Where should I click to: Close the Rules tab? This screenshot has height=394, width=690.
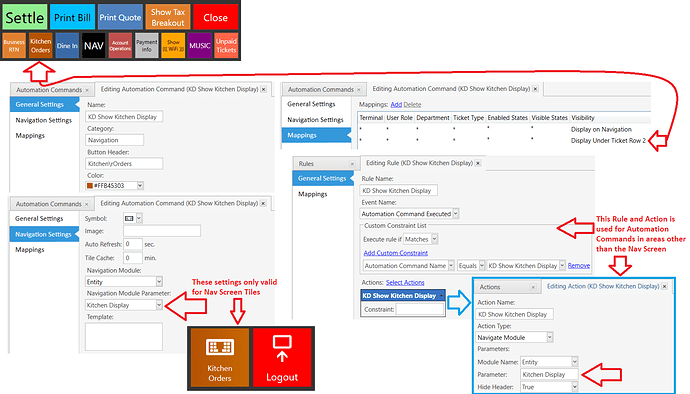click(352, 164)
